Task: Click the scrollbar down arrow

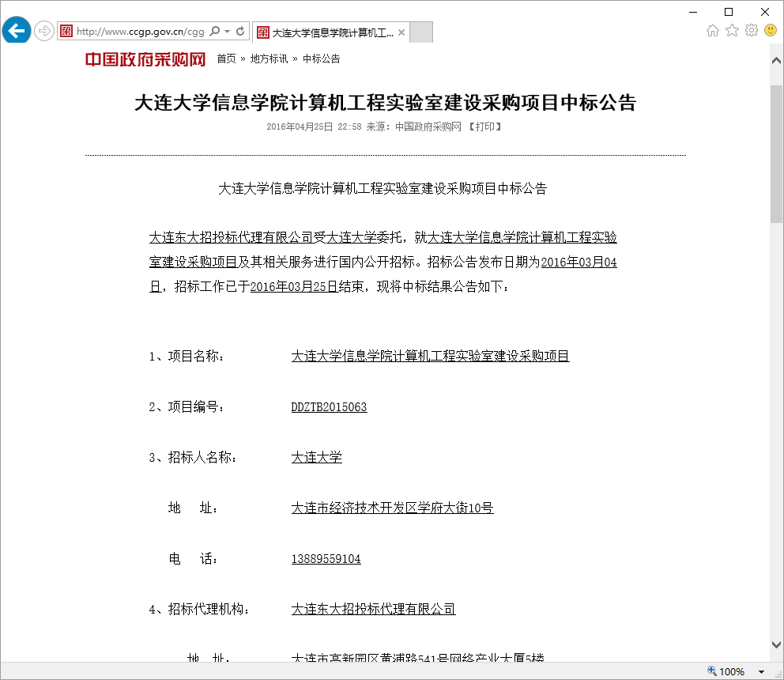Action: (776, 644)
